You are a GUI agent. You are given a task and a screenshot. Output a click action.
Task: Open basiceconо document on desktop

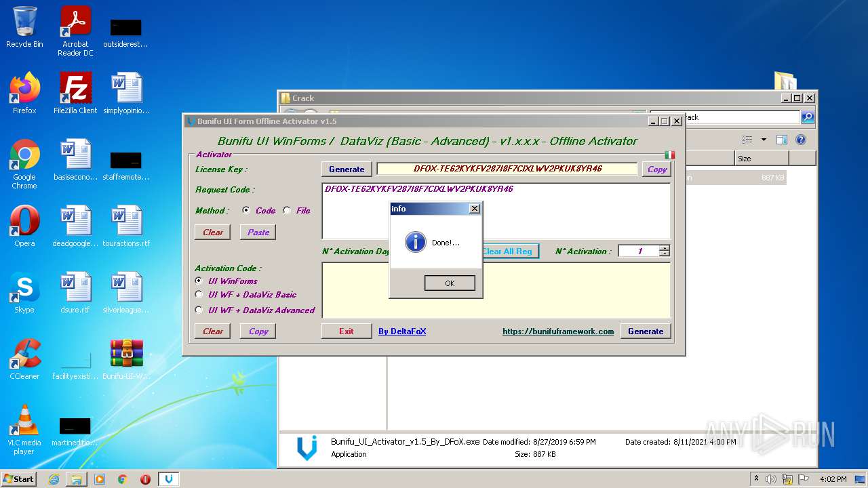pos(75,160)
